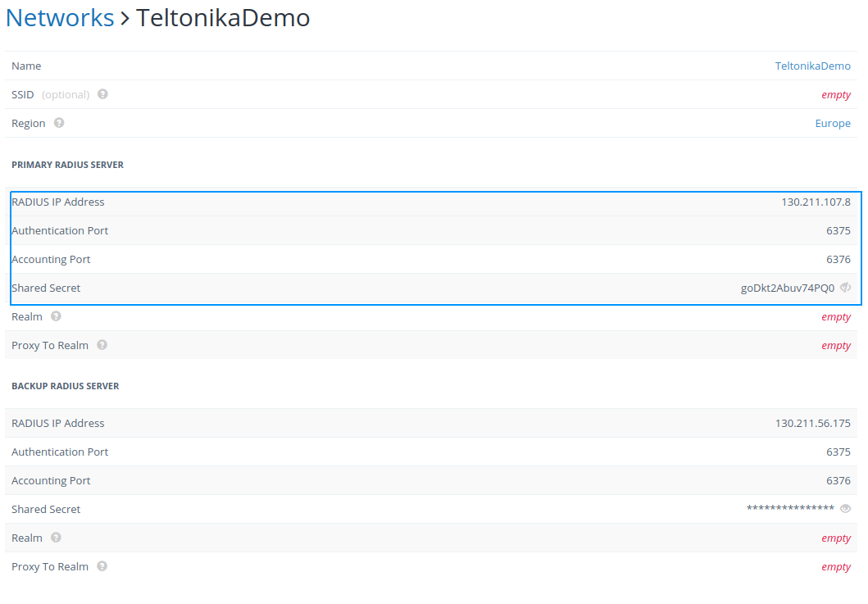Viewport: 868px width, 604px height.
Task: Click the help icon beside Region
Action: point(59,123)
